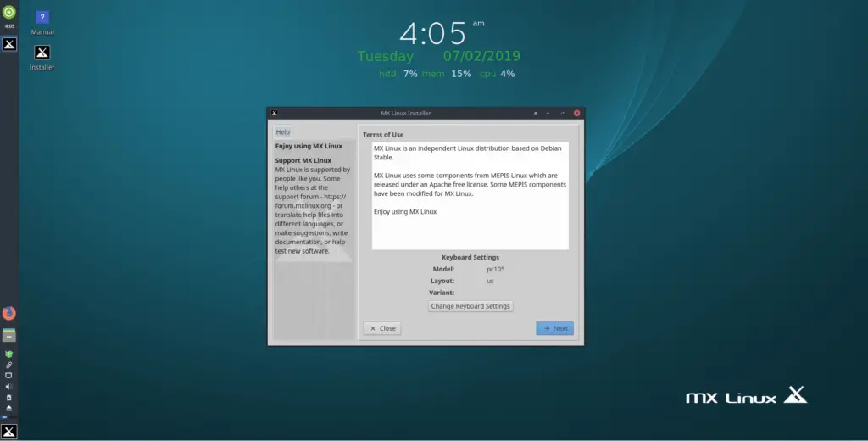Select the Installer desktop icon

pyautogui.click(x=42, y=59)
